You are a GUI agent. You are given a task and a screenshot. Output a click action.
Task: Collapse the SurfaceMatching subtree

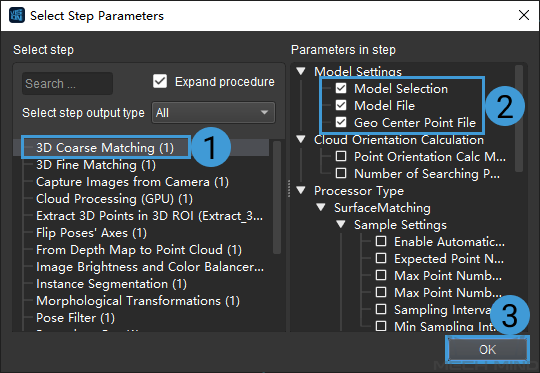(321, 208)
